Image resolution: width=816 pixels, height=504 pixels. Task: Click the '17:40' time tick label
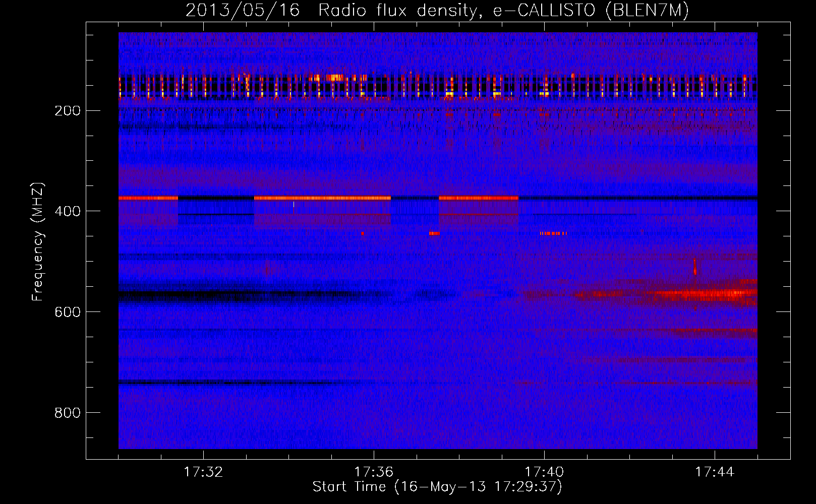pyautogui.click(x=544, y=472)
